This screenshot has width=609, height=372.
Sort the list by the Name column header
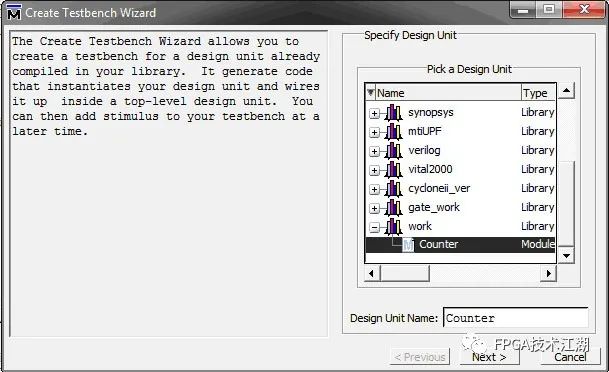coord(443,93)
